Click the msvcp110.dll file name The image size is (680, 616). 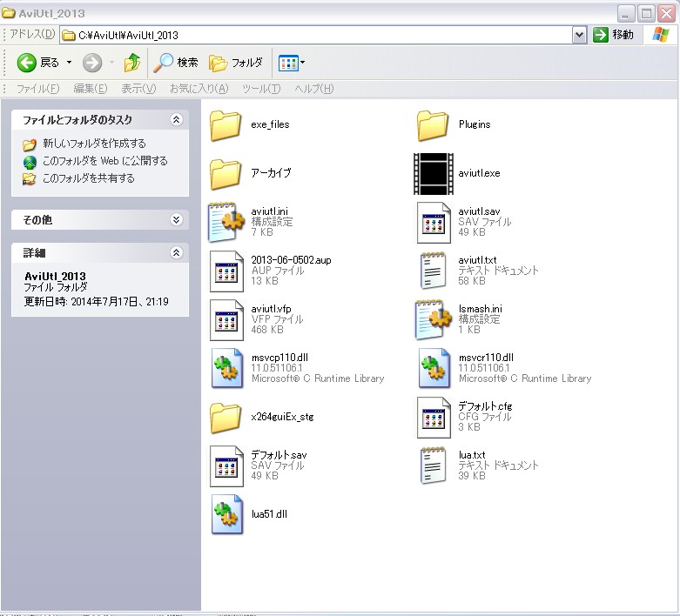279,358
